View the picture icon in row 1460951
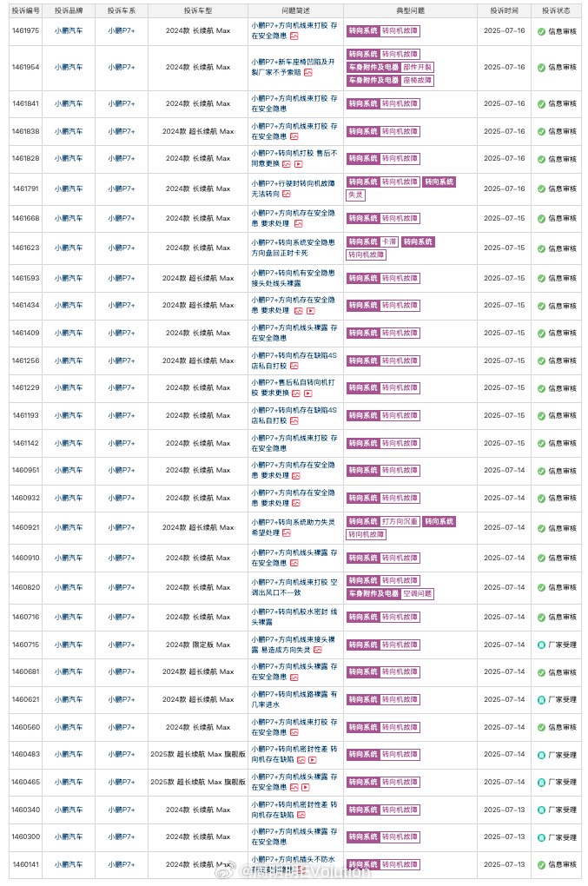Viewport: 588px width, 886px height. [x=296, y=476]
